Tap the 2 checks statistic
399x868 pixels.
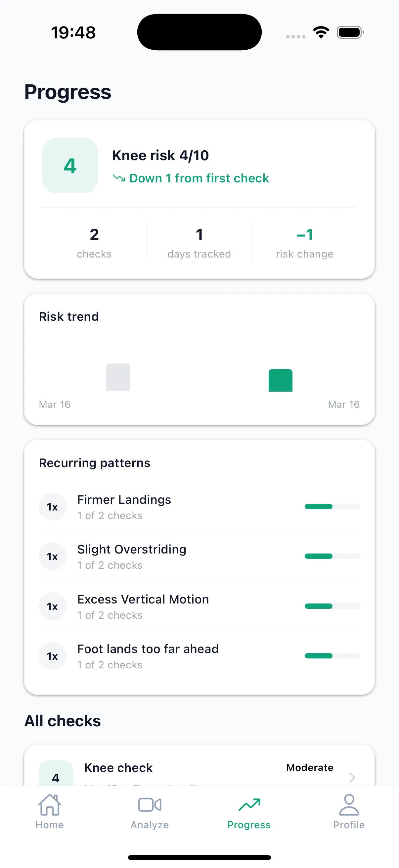pyautogui.click(x=94, y=243)
